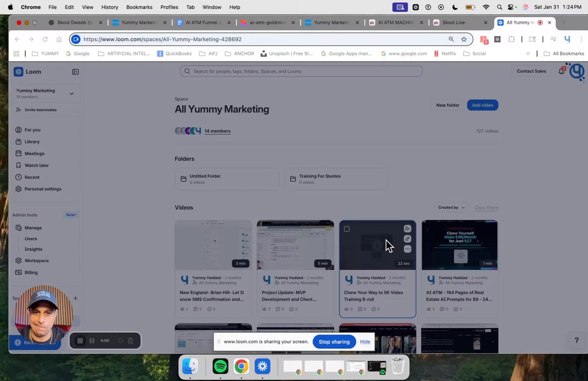
Task: Click the Contact Sales button
Action: (531, 71)
